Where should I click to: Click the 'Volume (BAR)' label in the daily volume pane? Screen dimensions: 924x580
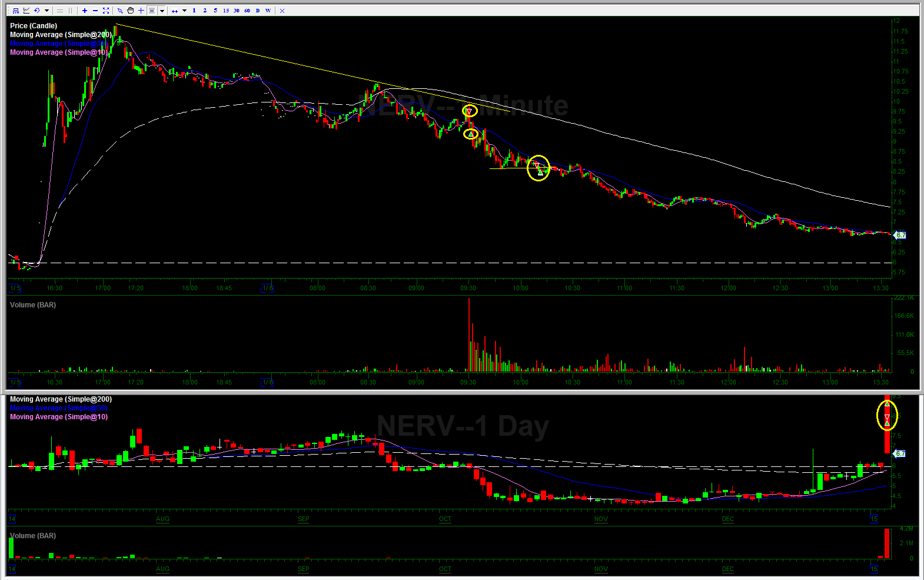pyautogui.click(x=33, y=536)
